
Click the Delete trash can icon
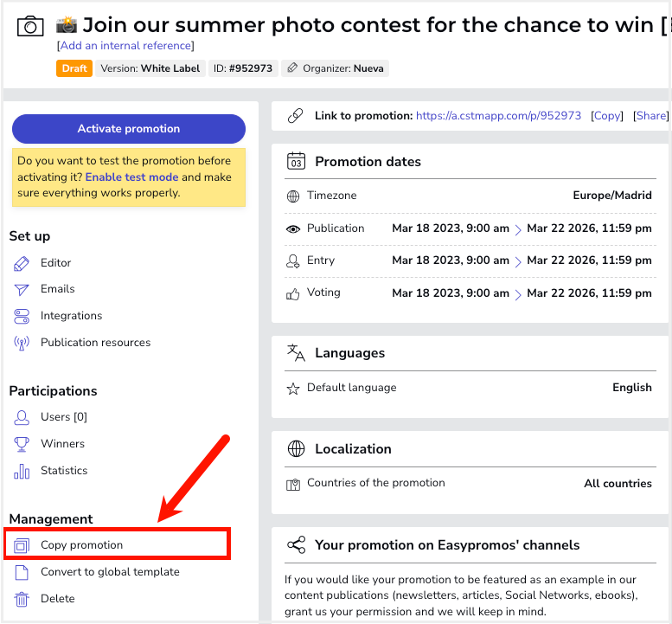click(22, 599)
